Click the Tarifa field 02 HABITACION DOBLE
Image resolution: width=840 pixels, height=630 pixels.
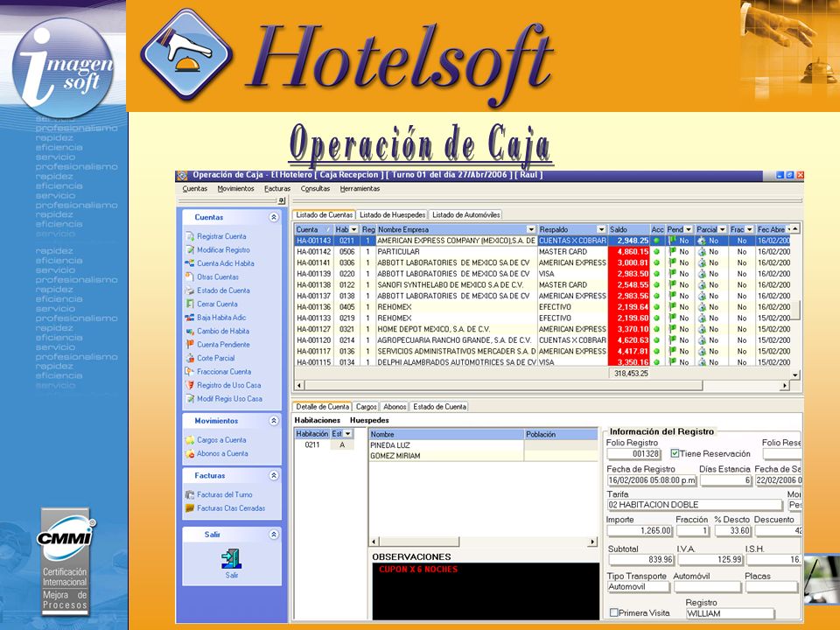tap(694, 505)
